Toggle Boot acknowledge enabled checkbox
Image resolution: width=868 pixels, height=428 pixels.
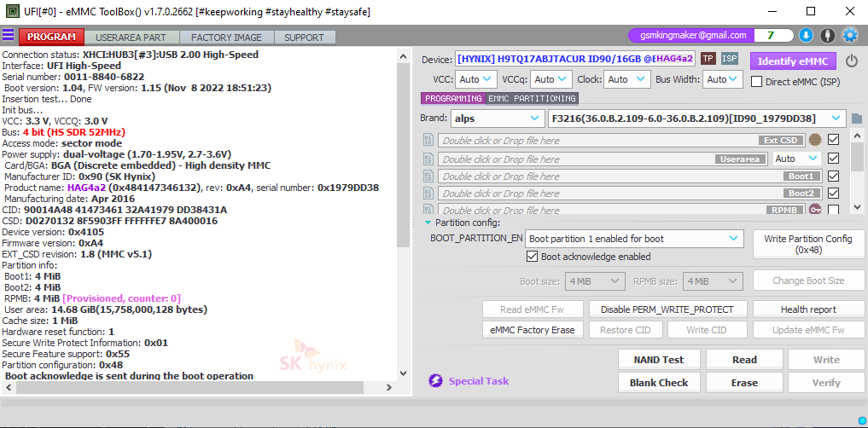pos(532,257)
